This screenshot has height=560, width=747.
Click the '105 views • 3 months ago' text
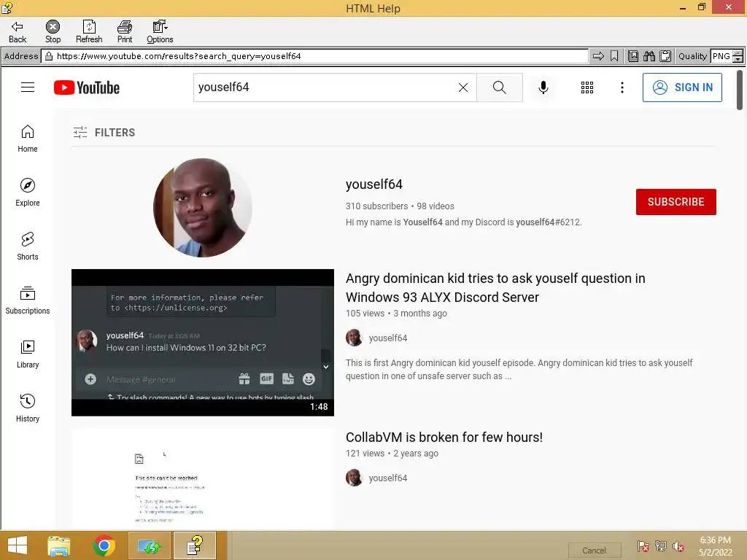point(396,314)
